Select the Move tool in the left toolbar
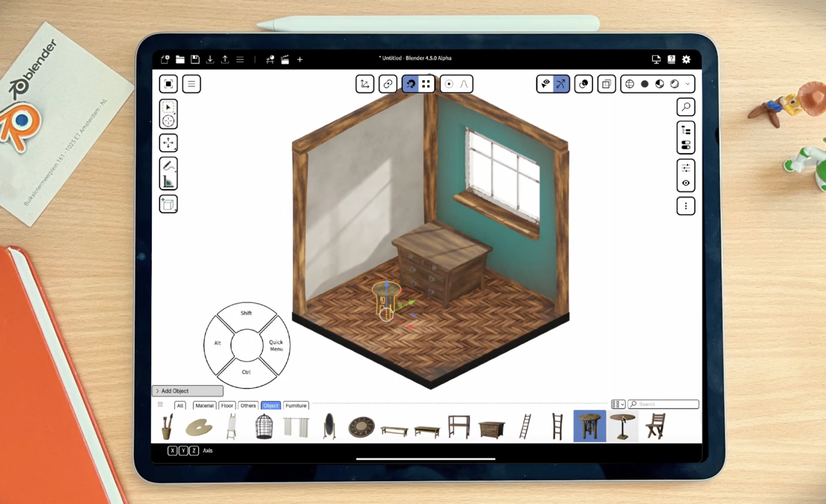 coord(168,143)
